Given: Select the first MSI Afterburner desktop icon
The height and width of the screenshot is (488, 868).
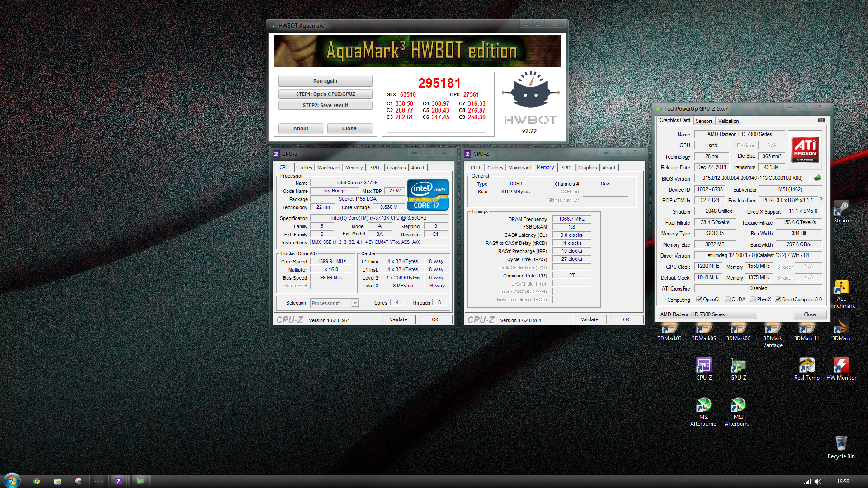Looking at the screenshot, I should (x=704, y=411).
